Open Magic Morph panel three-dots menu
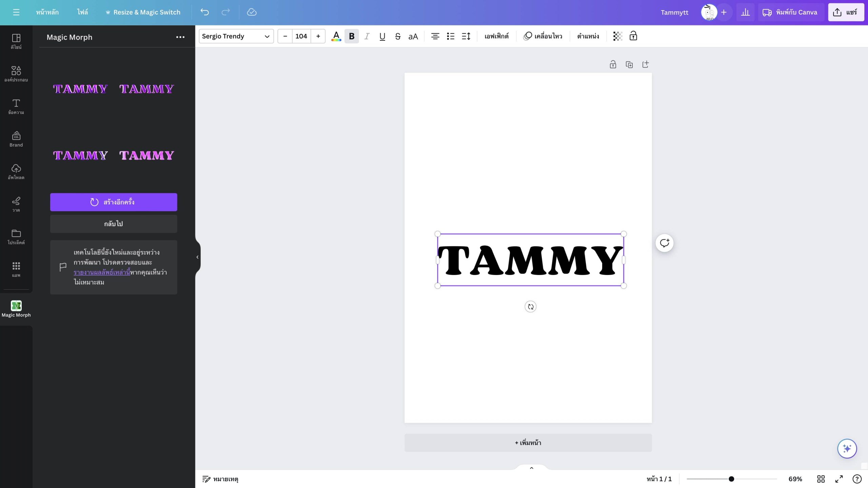Image resolution: width=868 pixels, height=488 pixels. pos(180,37)
